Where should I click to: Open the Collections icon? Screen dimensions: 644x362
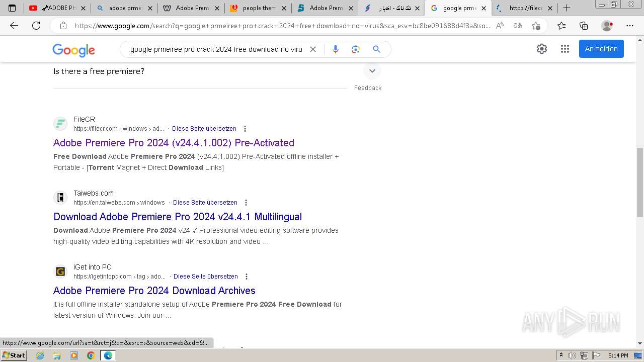(584, 26)
